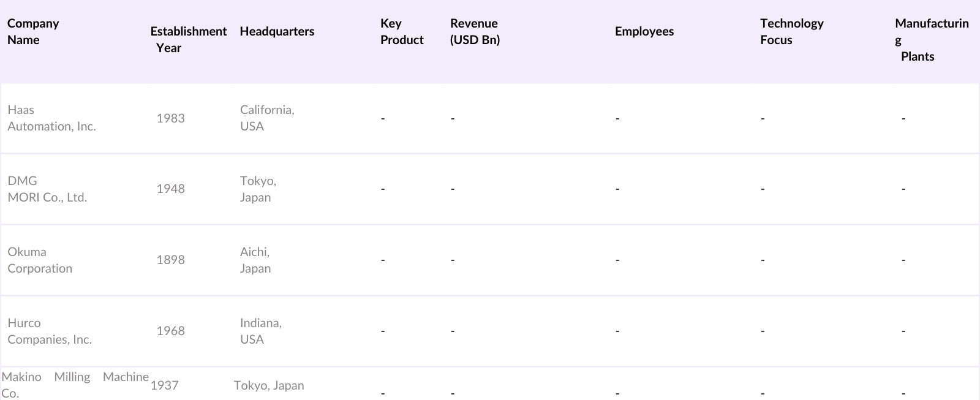Select the Okuma Corporation cell

(x=40, y=260)
